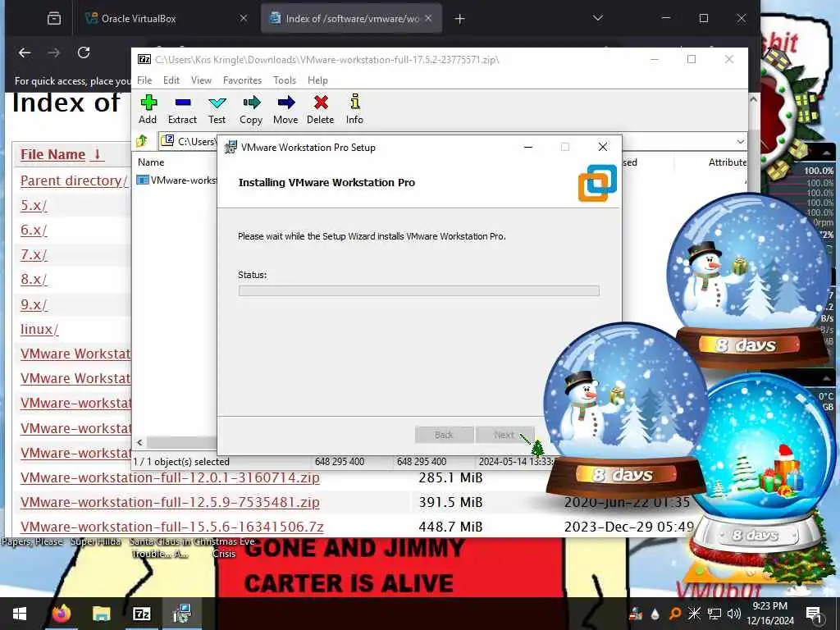This screenshot has height=630, width=840.
Task: Open the linux/ directory link
Action: [x=39, y=329]
